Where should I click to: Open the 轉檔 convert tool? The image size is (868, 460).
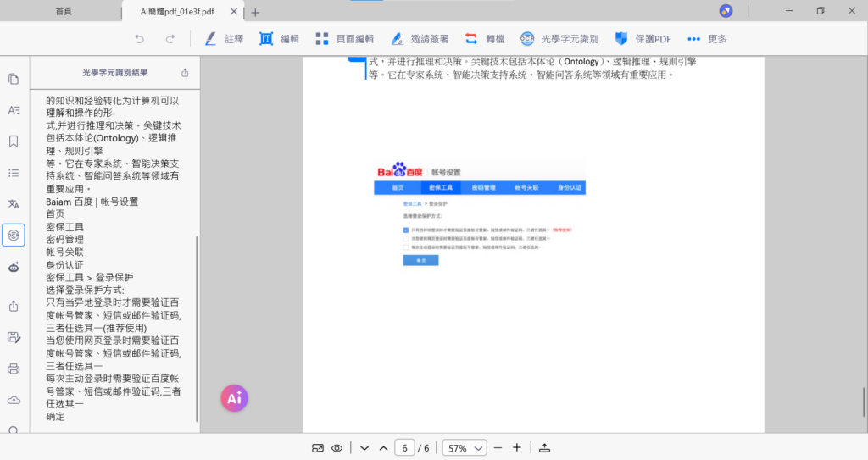coord(484,39)
